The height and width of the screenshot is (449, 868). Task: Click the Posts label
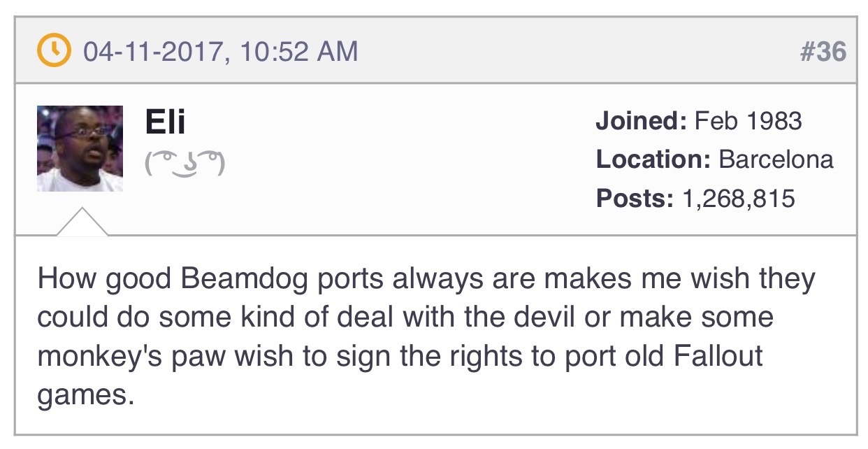click(635, 198)
